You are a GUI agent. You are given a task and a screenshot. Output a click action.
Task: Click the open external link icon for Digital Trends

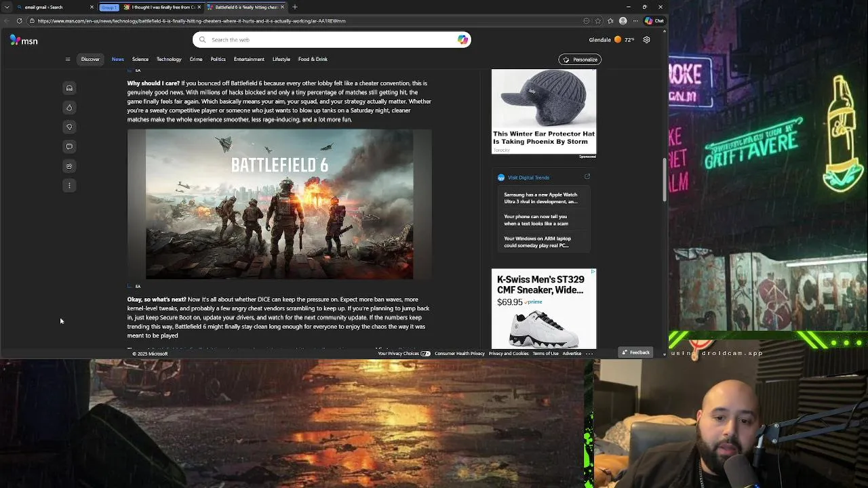pos(587,177)
